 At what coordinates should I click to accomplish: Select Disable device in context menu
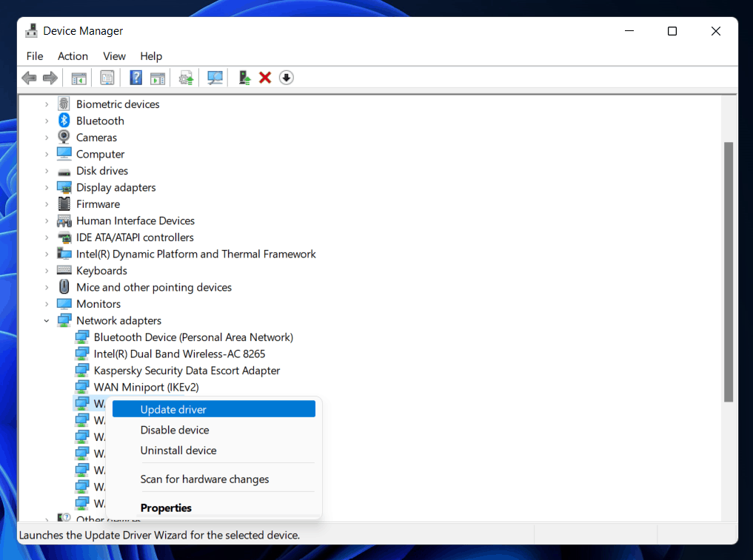[175, 430]
